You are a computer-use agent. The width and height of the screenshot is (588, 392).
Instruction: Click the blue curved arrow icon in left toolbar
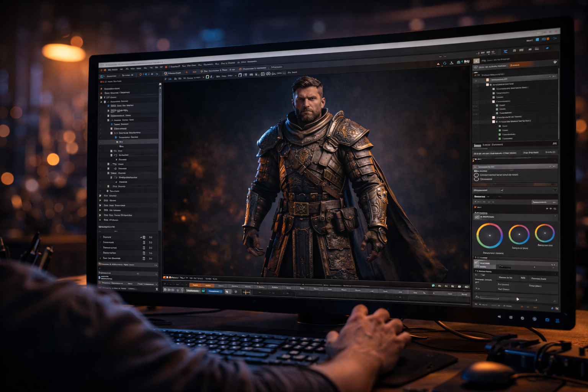tap(157, 74)
